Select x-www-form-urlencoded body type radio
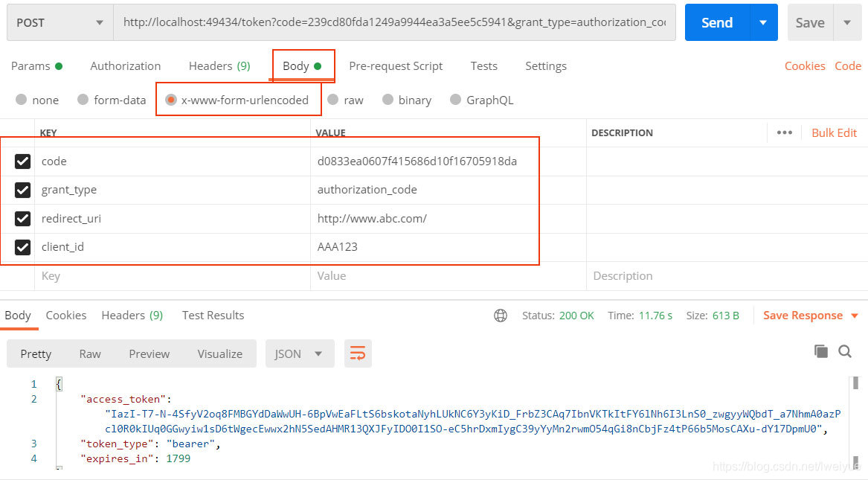The image size is (868, 480). (171, 100)
